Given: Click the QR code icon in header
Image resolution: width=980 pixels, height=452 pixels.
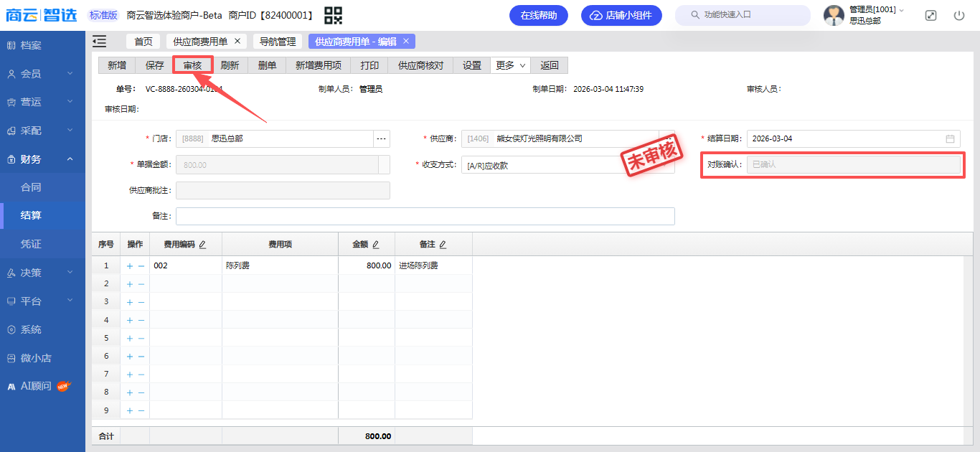Looking at the screenshot, I should (x=333, y=15).
